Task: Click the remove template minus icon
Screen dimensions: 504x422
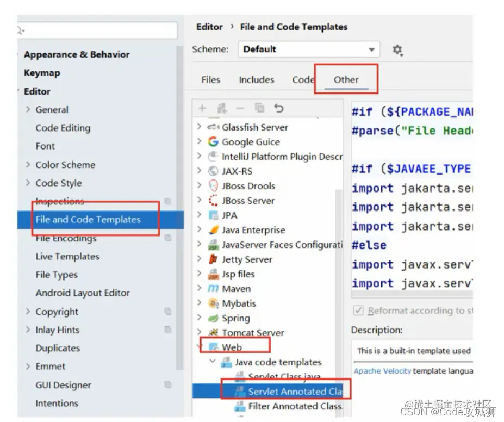Action: coord(240,108)
